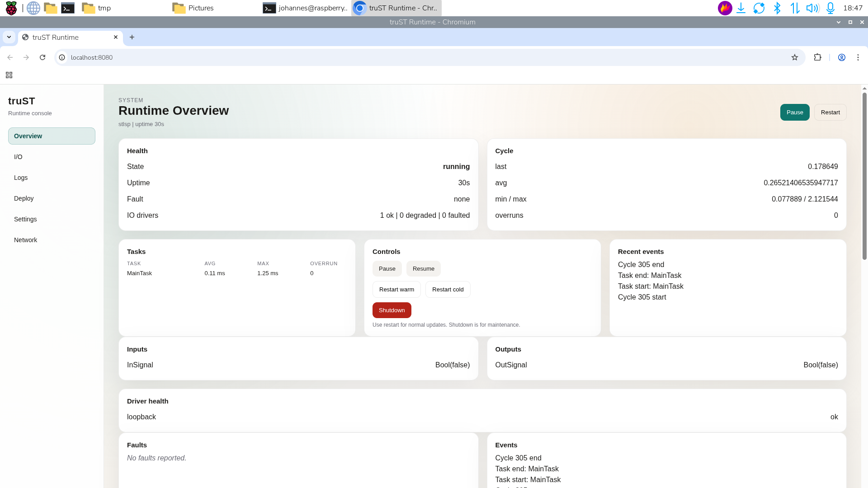Open the volume control in the tray
868x488 pixels.
[x=811, y=8]
